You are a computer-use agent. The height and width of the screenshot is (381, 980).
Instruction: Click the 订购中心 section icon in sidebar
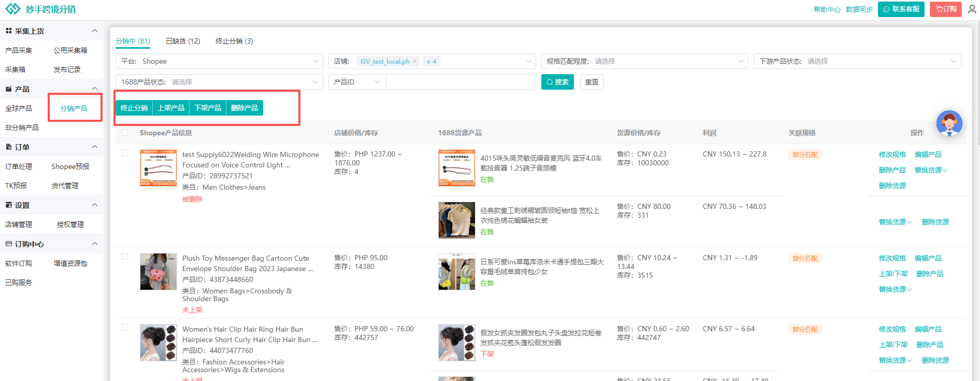point(9,244)
